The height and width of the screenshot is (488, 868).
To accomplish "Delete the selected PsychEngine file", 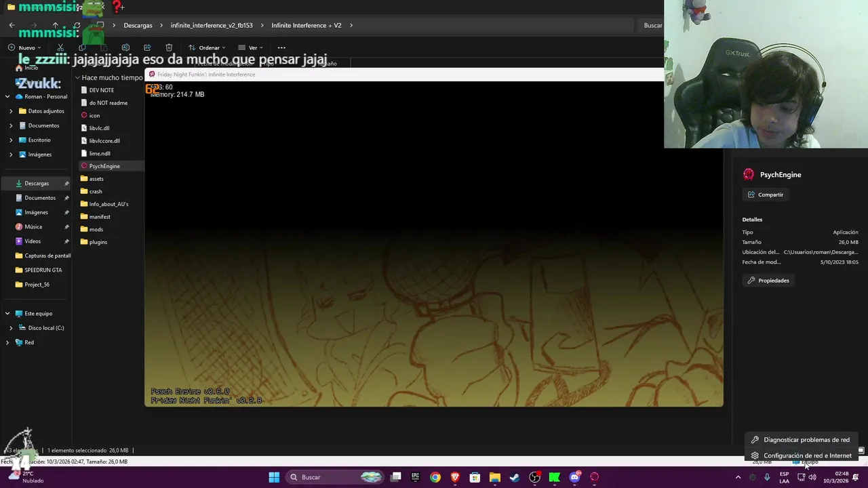I will tap(169, 47).
